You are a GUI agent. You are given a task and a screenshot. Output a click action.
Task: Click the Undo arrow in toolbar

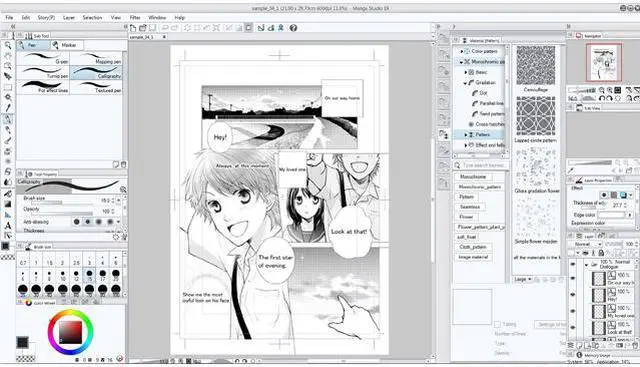[x=165, y=28]
